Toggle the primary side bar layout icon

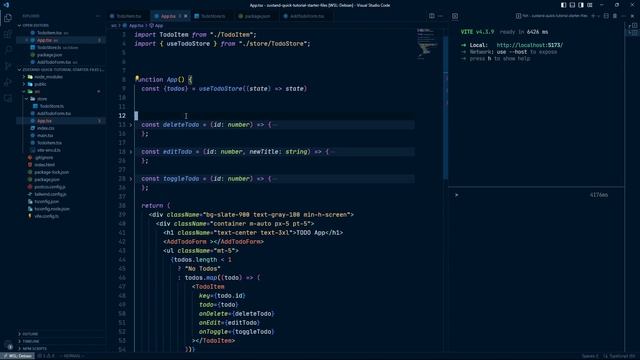[x=563, y=5]
